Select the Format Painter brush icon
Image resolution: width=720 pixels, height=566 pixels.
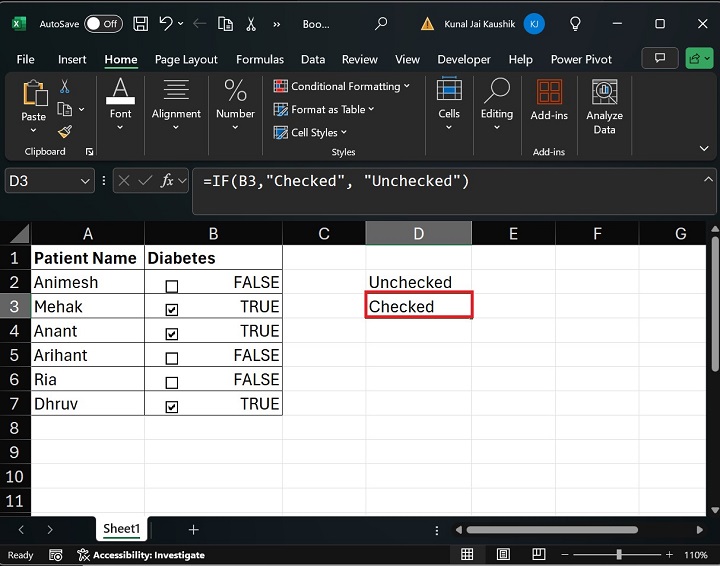point(65,132)
